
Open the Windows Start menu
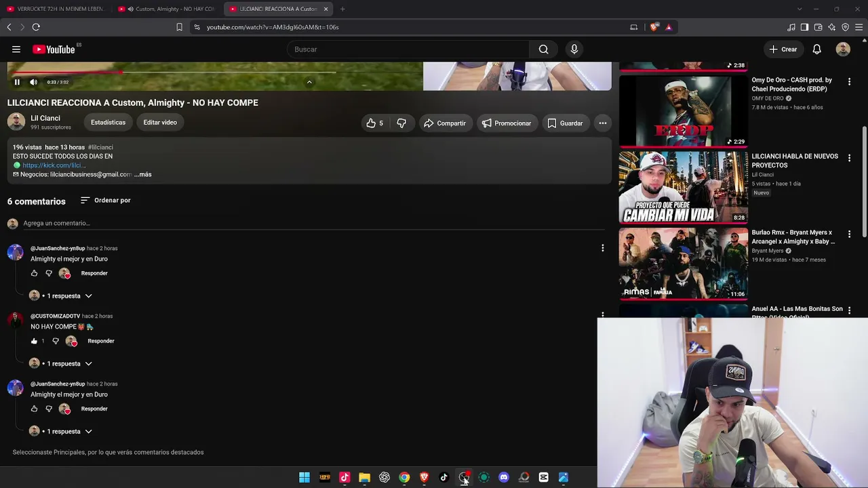(x=304, y=477)
